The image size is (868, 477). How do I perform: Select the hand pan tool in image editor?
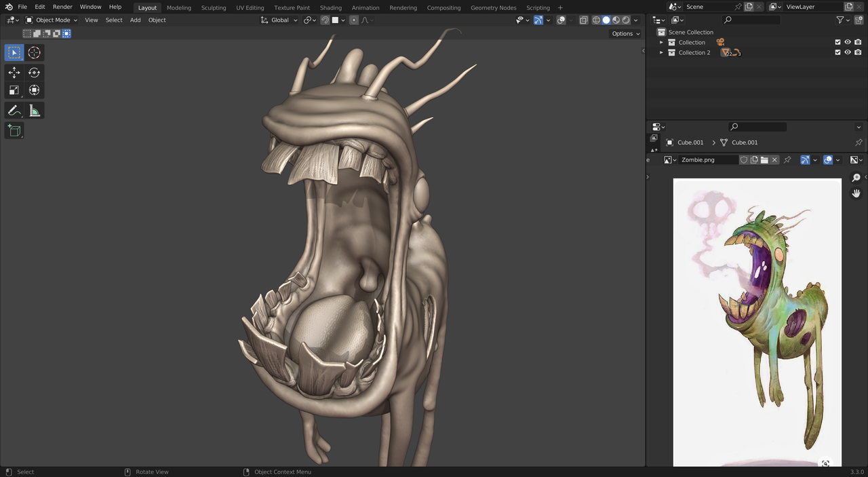click(x=856, y=193)
